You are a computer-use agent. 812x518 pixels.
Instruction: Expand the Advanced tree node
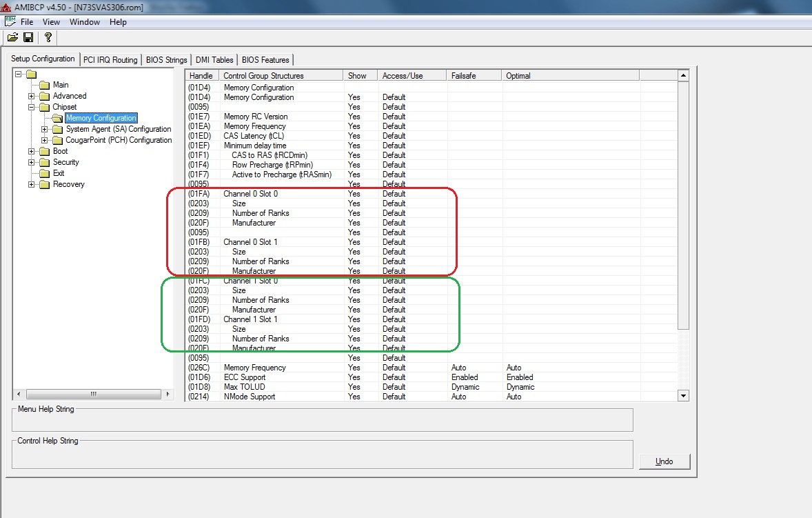point(32,97)
